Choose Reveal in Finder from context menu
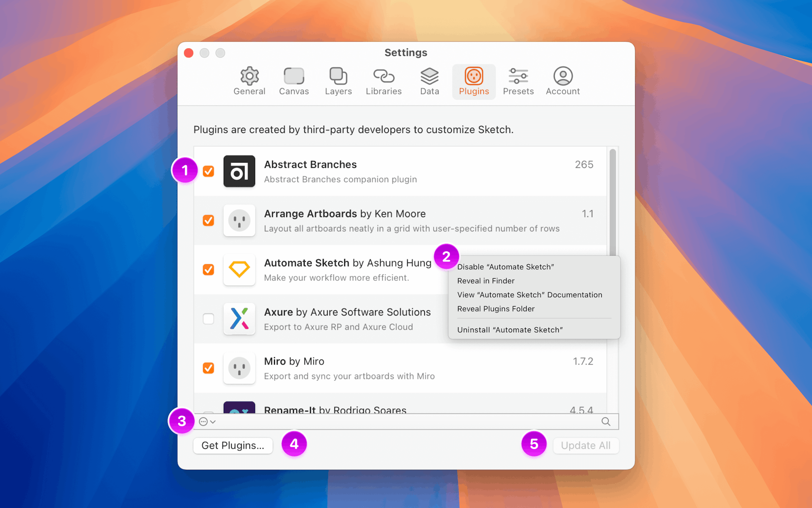Viewport: 812px width, 508px height. pyautogui.click(x=486, y=281)
